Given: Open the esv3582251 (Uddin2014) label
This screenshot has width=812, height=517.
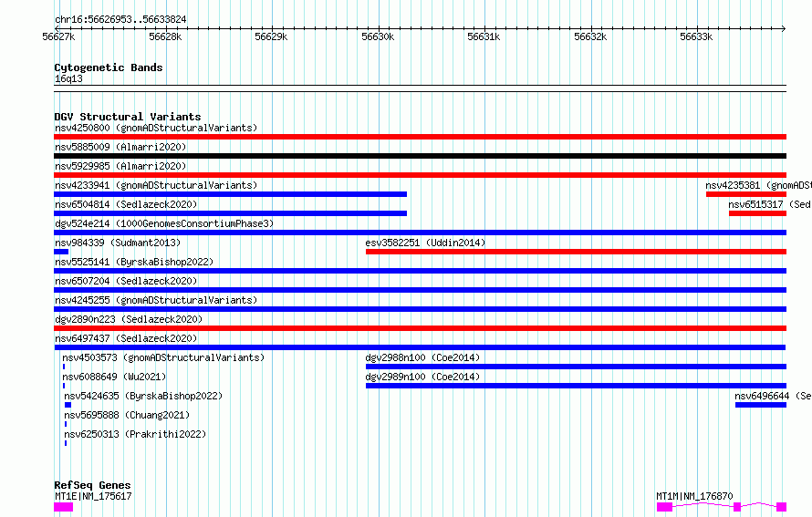Looking at the screenshot, I should pos(426,243).
